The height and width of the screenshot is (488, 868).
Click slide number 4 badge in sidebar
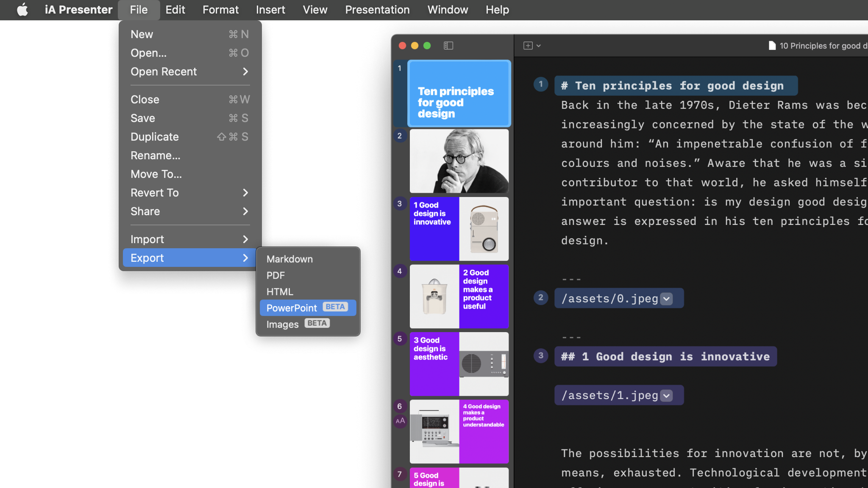(400, 271)
